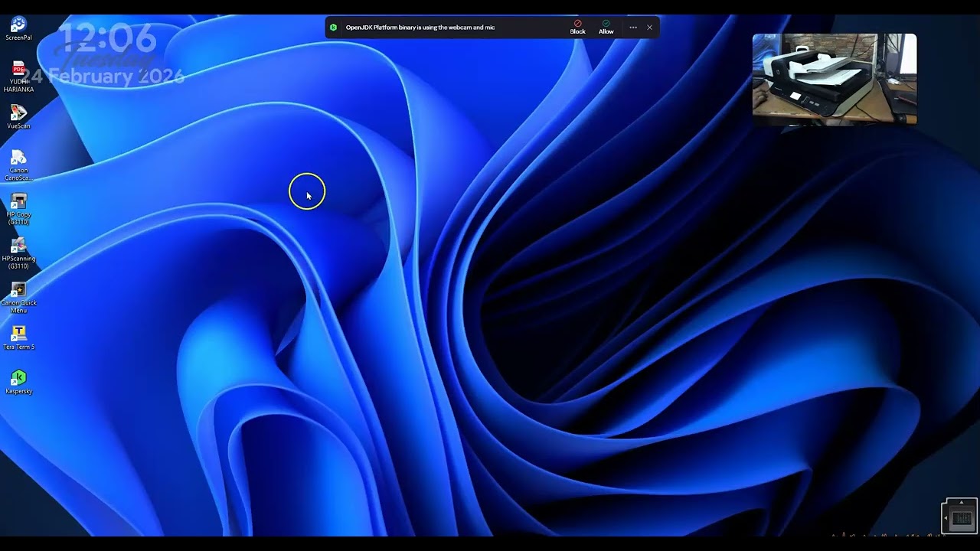
Task: Click the left arrow on the widget
Action: [946, 518]
